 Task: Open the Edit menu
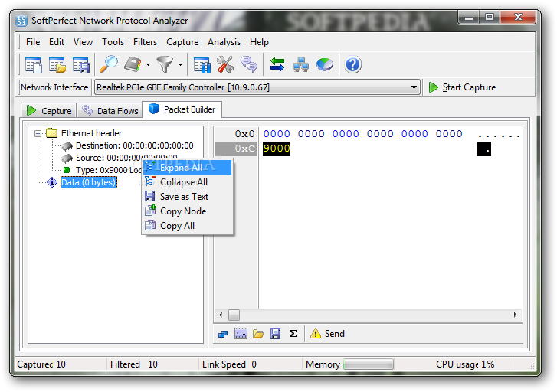(x=57, y=42)
